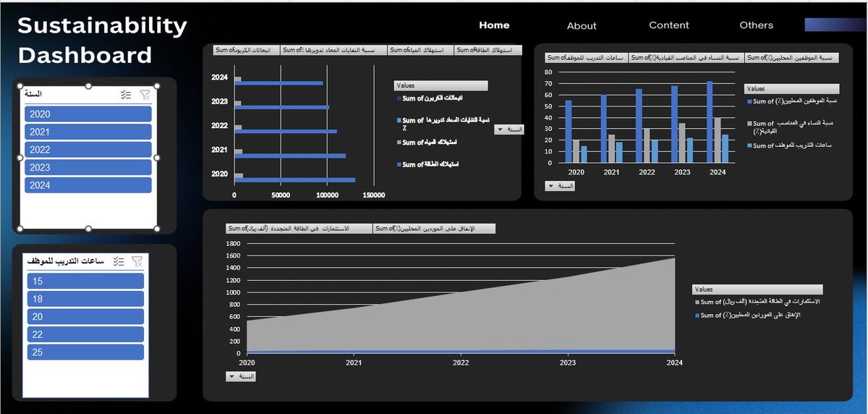868x414 pixels.
Task: Click Sum of نسبة الموظفين المحليين legend entry
Action: [791, 101]
